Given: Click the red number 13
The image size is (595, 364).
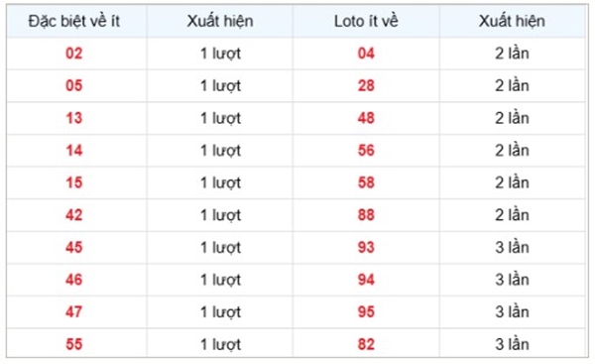Looking at the screenshot, I should (74, 118).
